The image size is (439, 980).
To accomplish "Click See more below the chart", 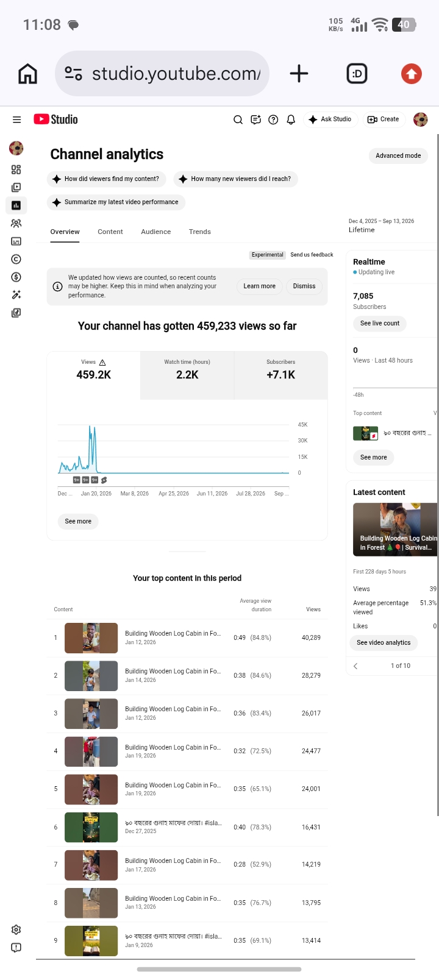I will pyautogui.click(x=78, y=522).
